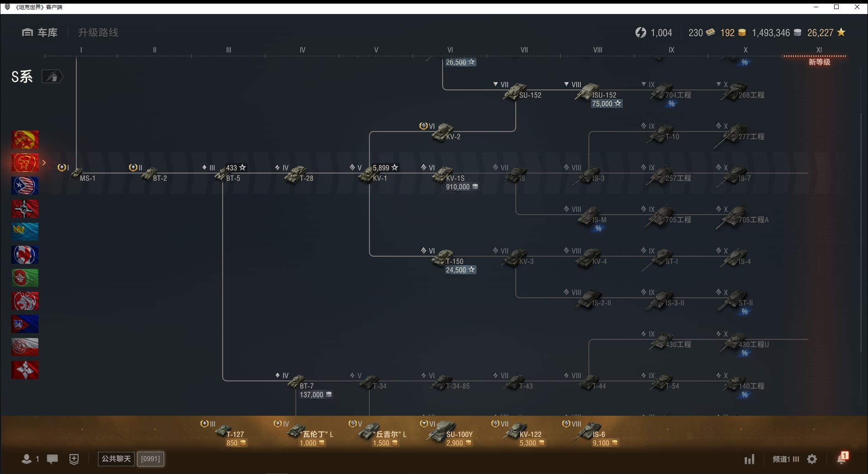Screen dimensions: 868x474
Task: Click the KV-1S tank node
Action: [445, 175]
